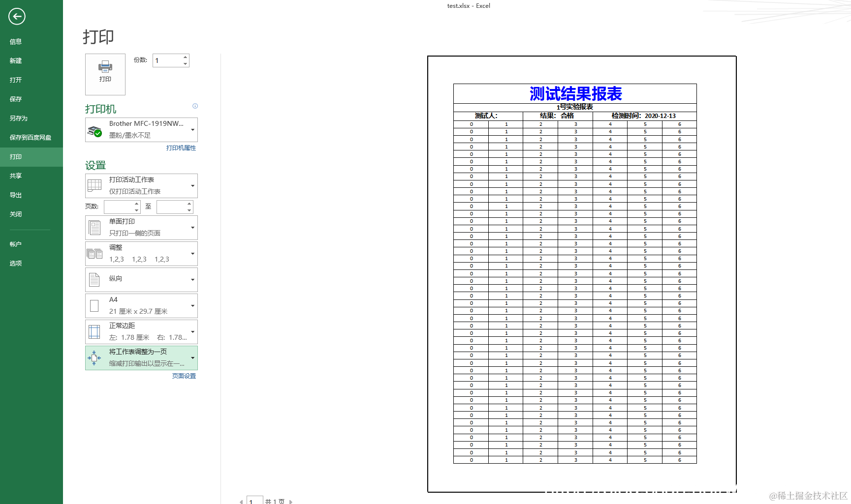Click the current page number input field
The width and height of the screenshot is (851, 504).
click(x=254, y=501)
